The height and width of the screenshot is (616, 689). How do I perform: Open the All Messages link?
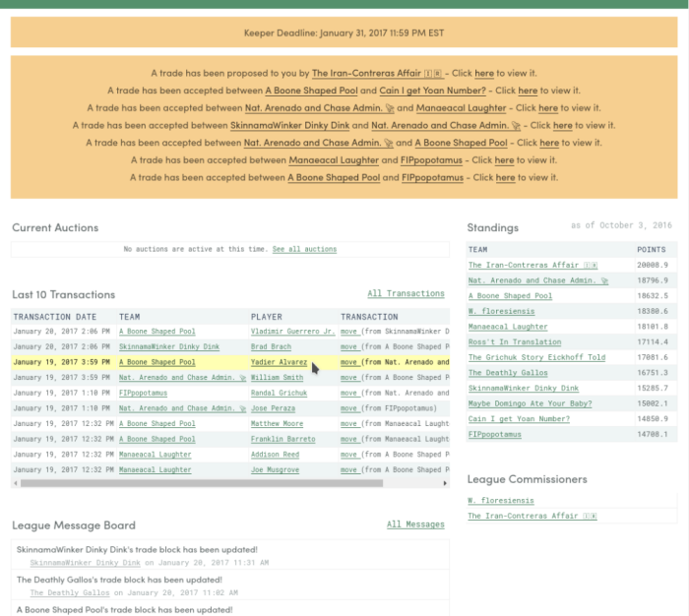point(415,524)
